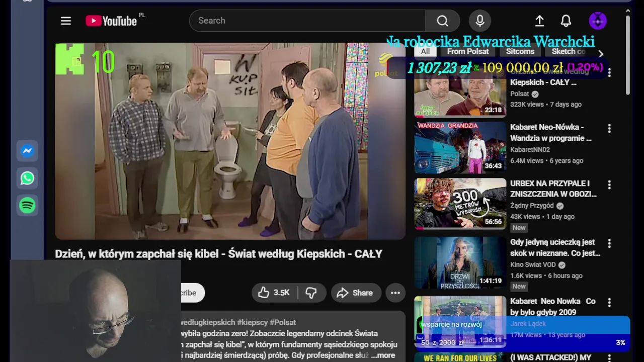This screenshot has height=362, width=644.
Task: Open options for Gdy jedyną ucieczką video
Action: [x=609, y=243]
